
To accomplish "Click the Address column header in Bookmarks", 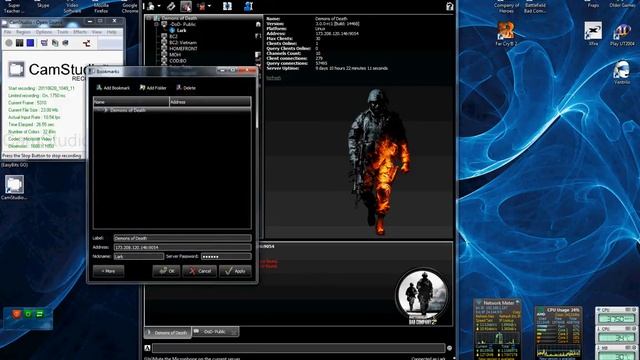I will tap(210, 102).
